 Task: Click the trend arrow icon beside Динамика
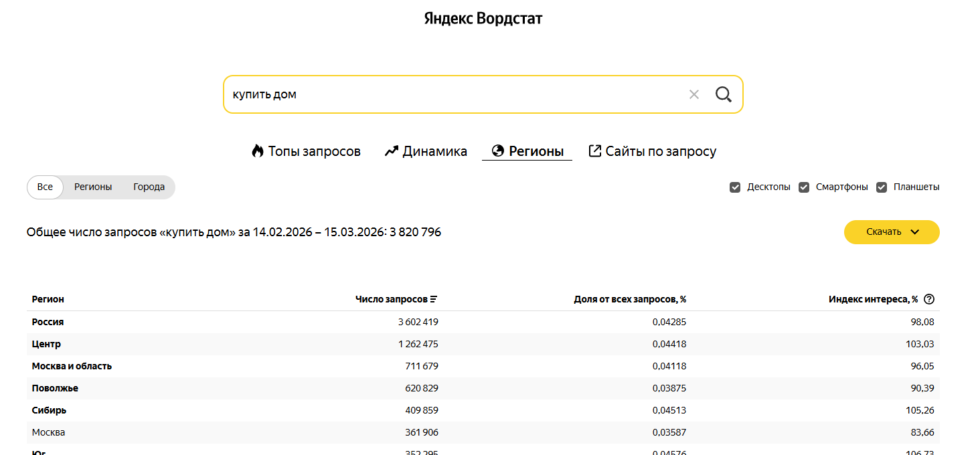tap(392, 151)
